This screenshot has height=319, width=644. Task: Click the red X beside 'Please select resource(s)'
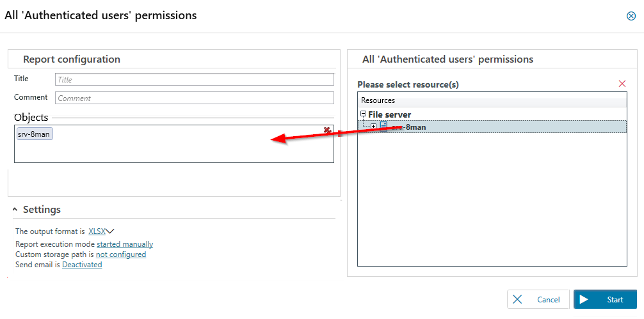622,84
